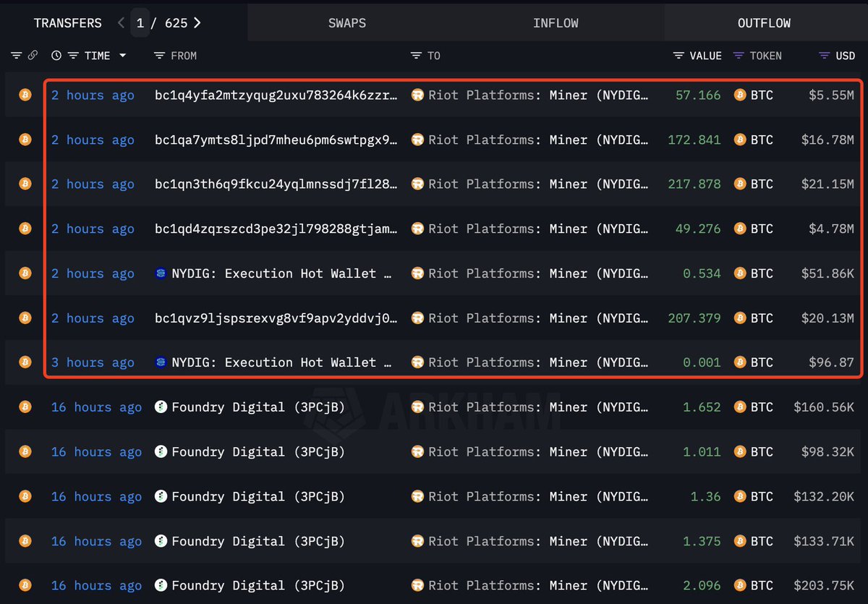Click the USD amount $16.78M
The image size is (868, 604).
coord(827,140)
